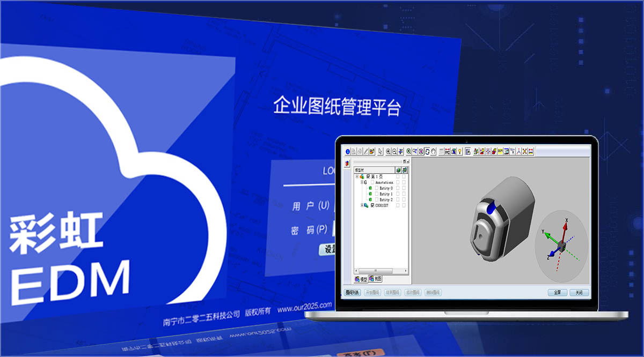The height and width of the screenshot is (357, 644).
Task: Toggle the checkbox for 第 1 页
Action: click(x=368, y=176)
